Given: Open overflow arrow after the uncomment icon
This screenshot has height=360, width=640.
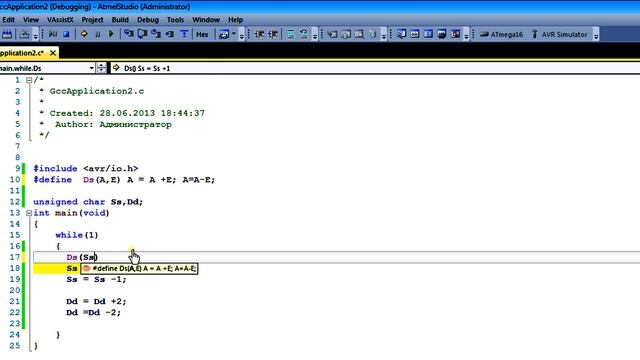Looking at the screenshot, I should 315,35.
